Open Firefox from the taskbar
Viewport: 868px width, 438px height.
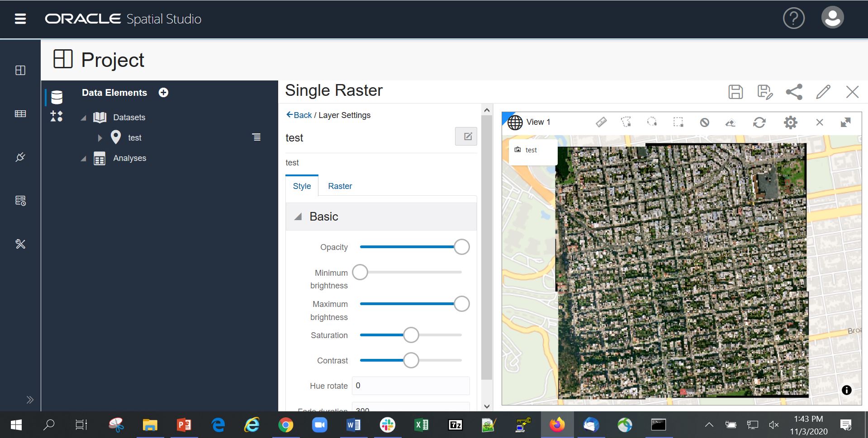point(557,425)
